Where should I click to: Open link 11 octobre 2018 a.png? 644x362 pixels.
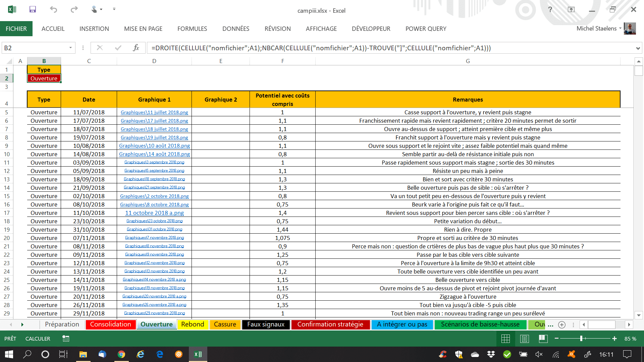point(154,213)
